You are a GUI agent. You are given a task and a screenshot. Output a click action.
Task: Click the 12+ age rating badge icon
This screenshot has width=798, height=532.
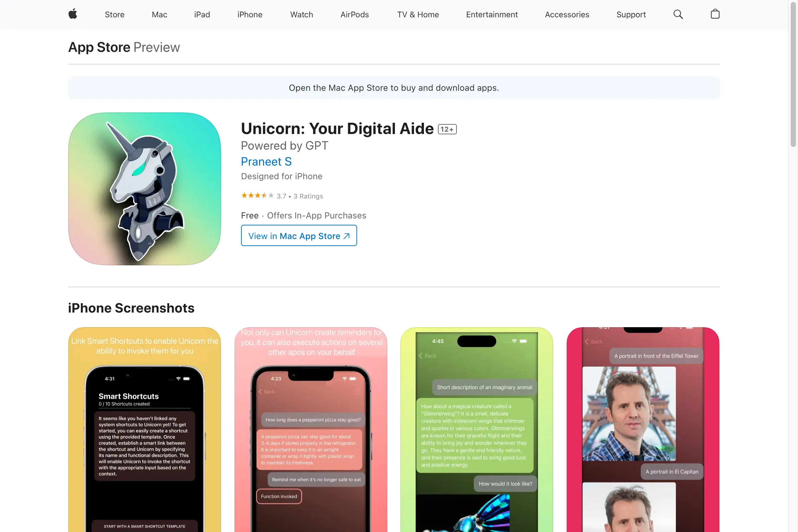[447, 128]
